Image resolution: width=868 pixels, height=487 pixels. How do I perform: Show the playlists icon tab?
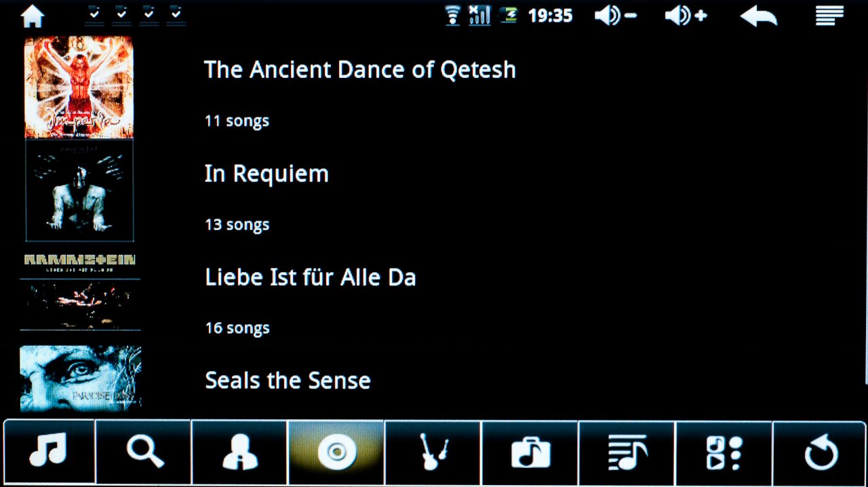(627, 452)
